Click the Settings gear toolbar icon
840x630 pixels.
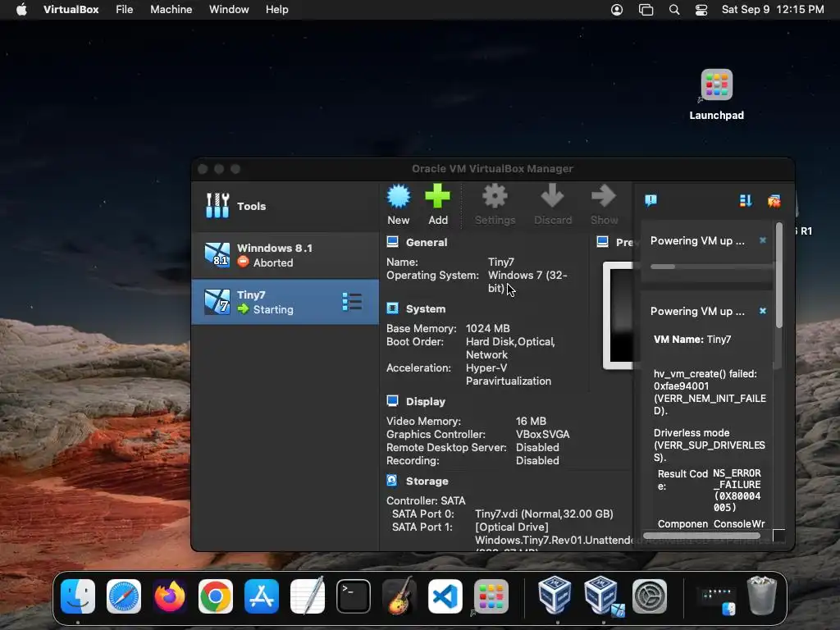[495, 197]
